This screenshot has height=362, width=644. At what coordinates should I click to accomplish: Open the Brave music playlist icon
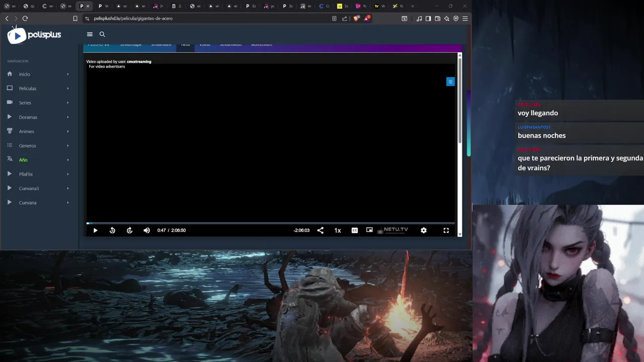419,19
